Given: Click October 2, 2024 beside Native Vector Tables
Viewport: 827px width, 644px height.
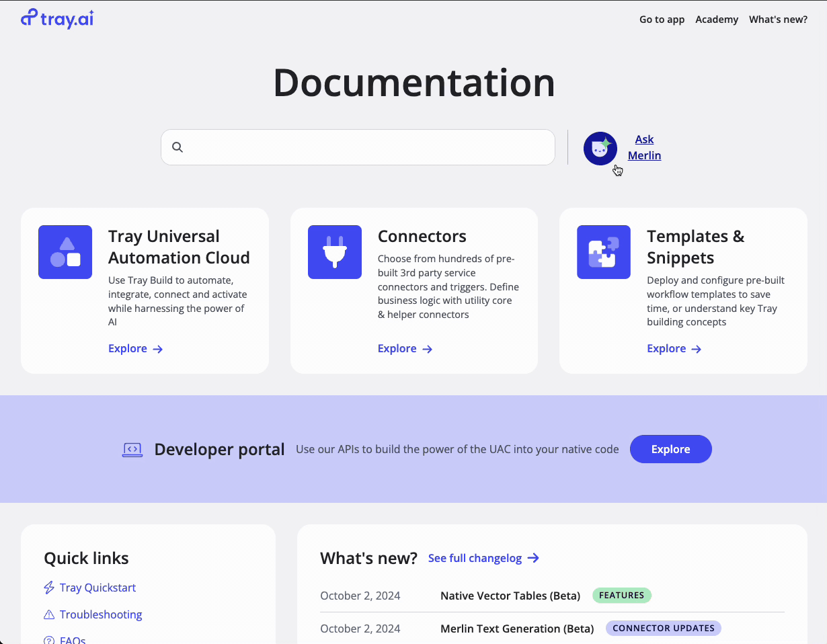Looking at the screenshot, I should click(360, 596).
